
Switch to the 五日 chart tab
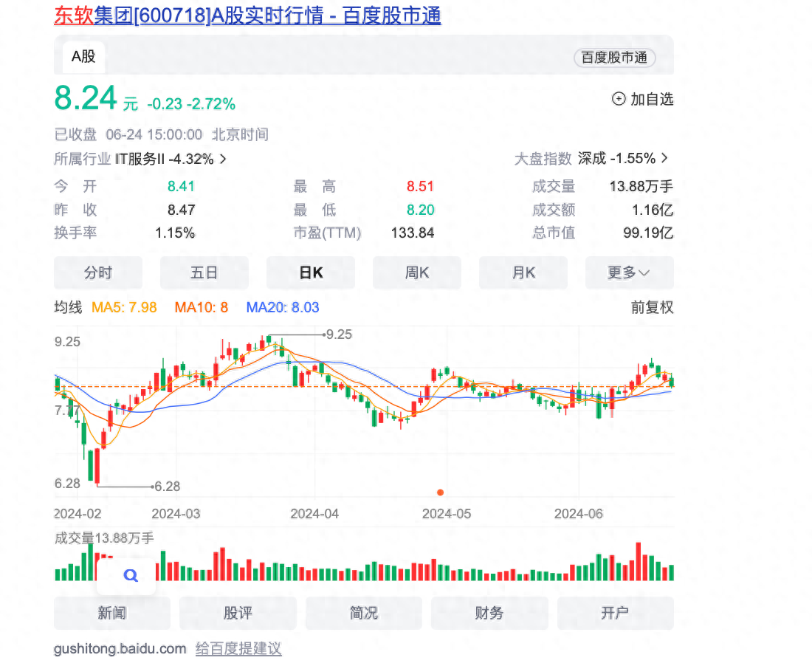tap(204, 272)
